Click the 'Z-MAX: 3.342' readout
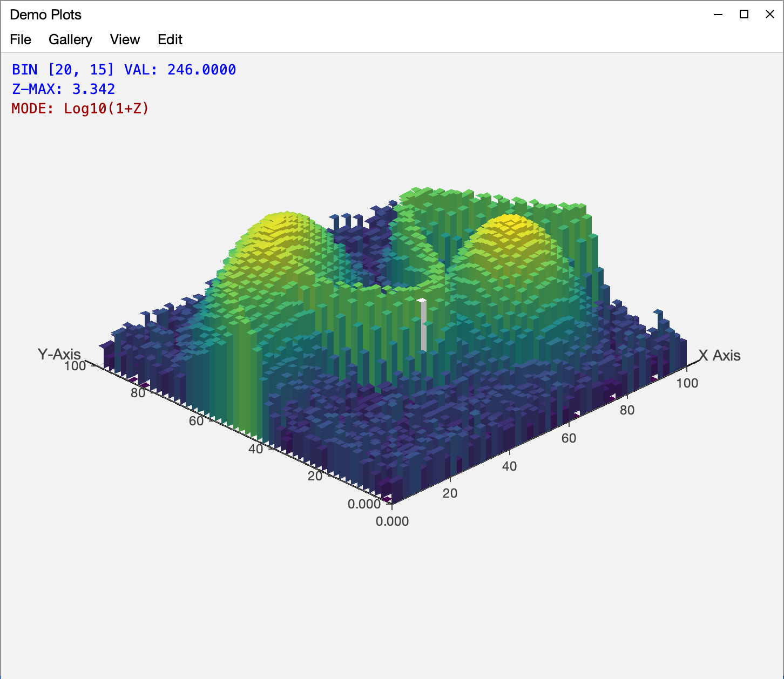784x679 pixels. click(64, 89)
